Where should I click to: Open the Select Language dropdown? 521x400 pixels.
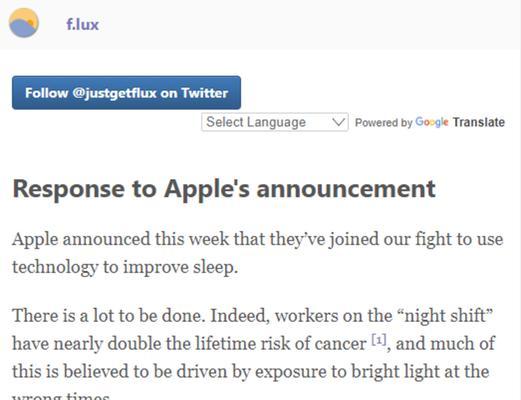coord(275,122)
